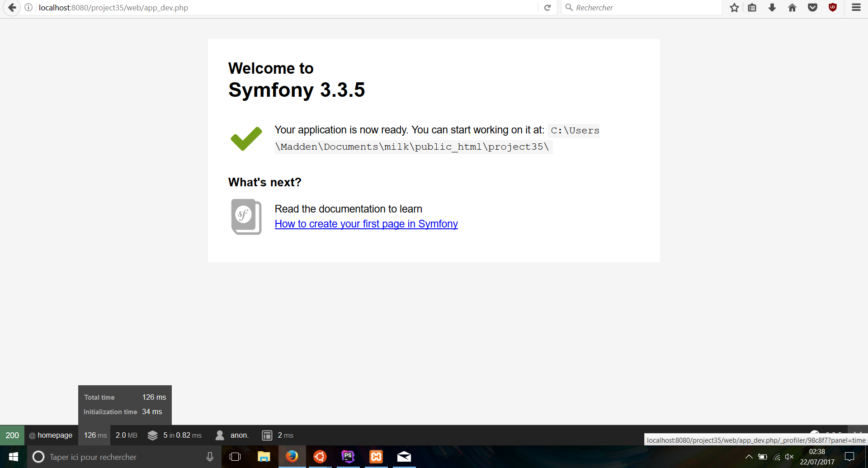Viewport: 868px width, 468px height.
Task: Open File Explorer from the taskbar
Action: coord(264,457)
